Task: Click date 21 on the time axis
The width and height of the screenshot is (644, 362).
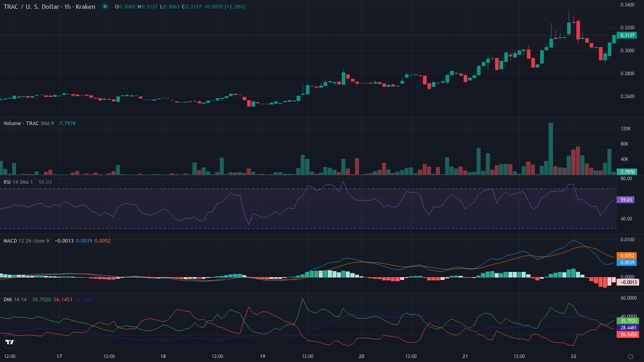Action: coord(465,356)
